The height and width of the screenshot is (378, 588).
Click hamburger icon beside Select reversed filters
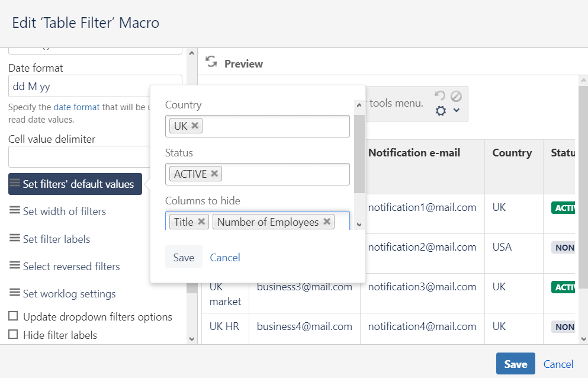pos(15,265)
